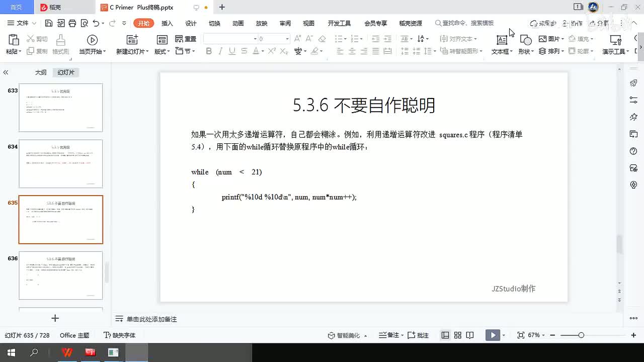The width and height of the screenshot is (644, 362).
Task: Open the 动画 Animation ribbon tab
Action: click(x=238, y=23)
